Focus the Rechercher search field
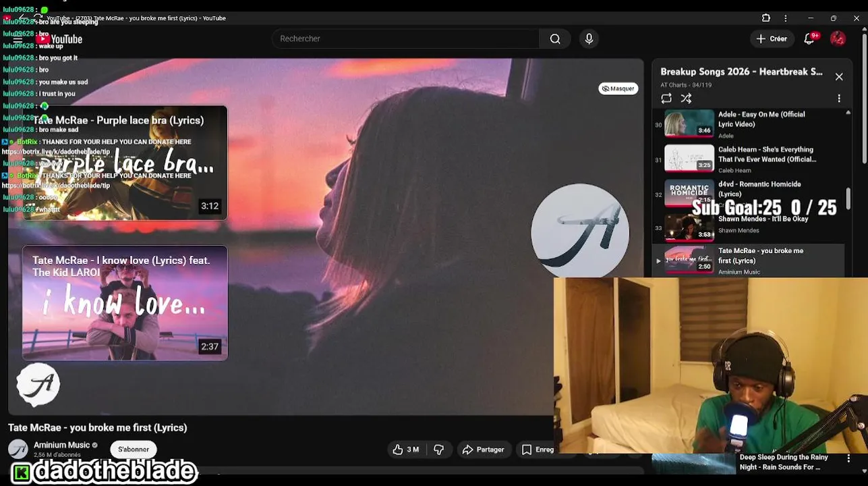 [x=406, y=39]
